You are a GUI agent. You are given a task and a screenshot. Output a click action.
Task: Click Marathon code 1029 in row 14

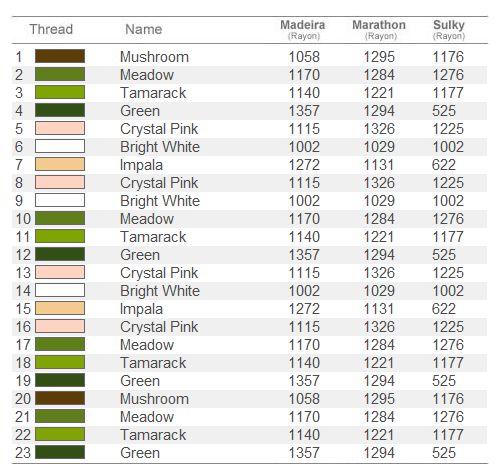379,291
